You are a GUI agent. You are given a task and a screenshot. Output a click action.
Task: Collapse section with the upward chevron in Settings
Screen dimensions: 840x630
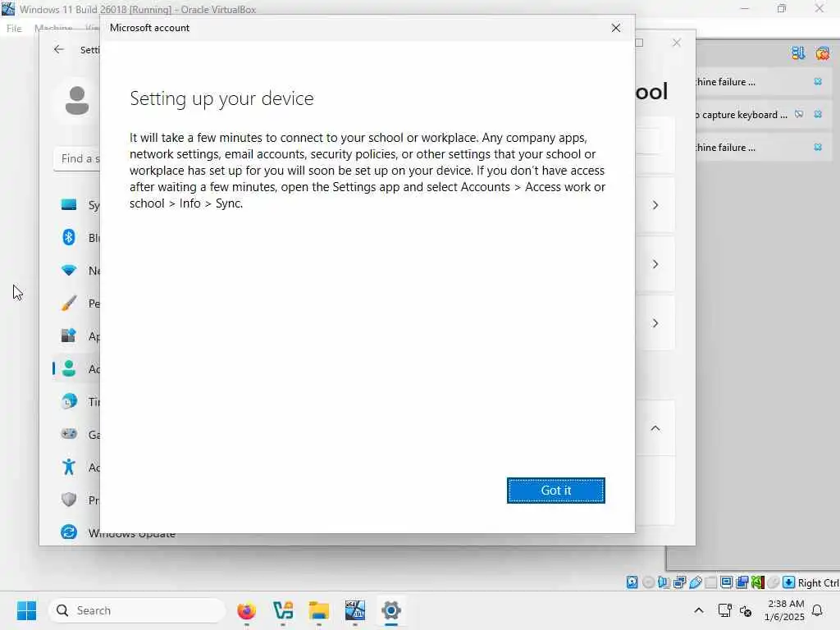click(655, 428)
